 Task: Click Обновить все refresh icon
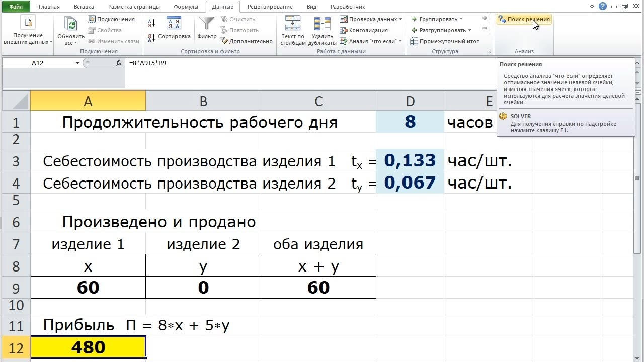pyautogui.click(x=71, y=24)
